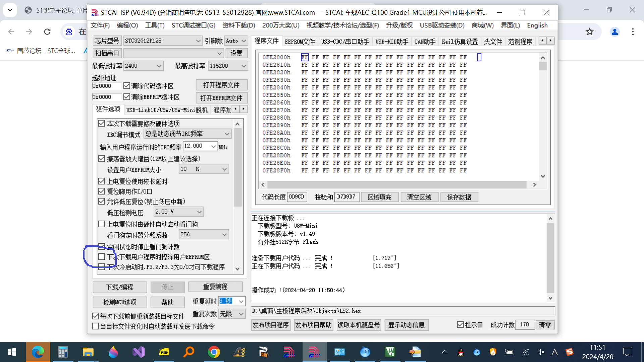Click Chrome's bookmark star icon
Screen dimensions: 644x362
click(x=589, y=32)
